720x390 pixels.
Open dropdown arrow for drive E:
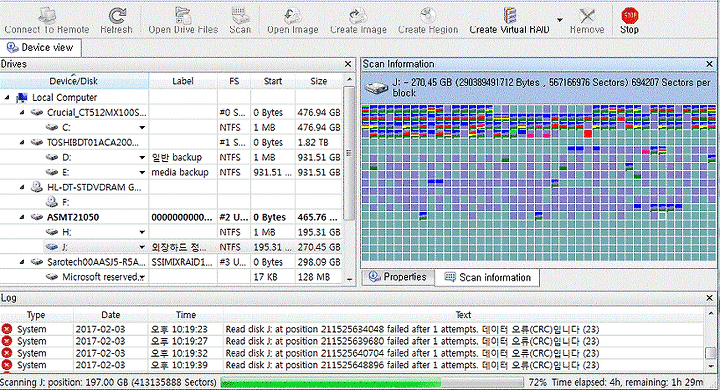click(x=142, y=172)
